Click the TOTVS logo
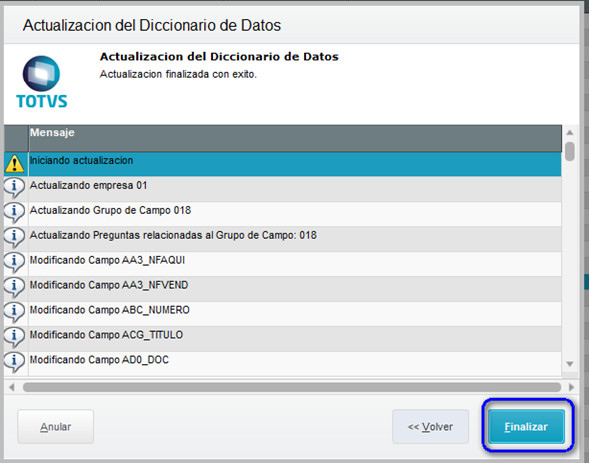The width and height of the screenshot is (589, 463). pos(42,82)
